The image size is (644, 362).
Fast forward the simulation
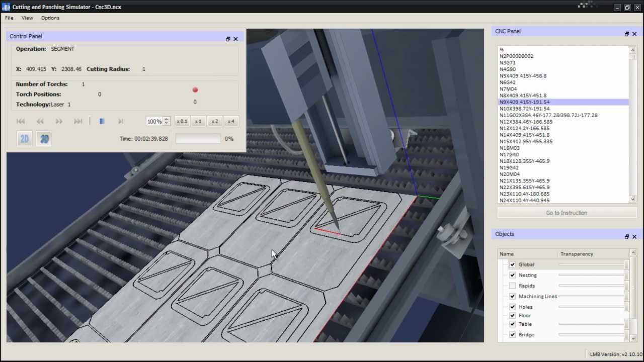(59, 121)
